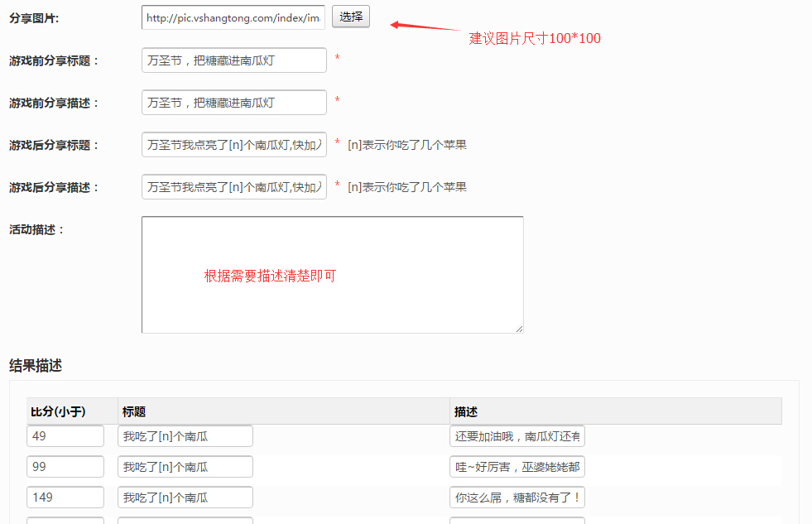Edit the description starting with 还要加油哦
Image resolution: width=812 pixels, height=524 pixels.
coord(517,436)
